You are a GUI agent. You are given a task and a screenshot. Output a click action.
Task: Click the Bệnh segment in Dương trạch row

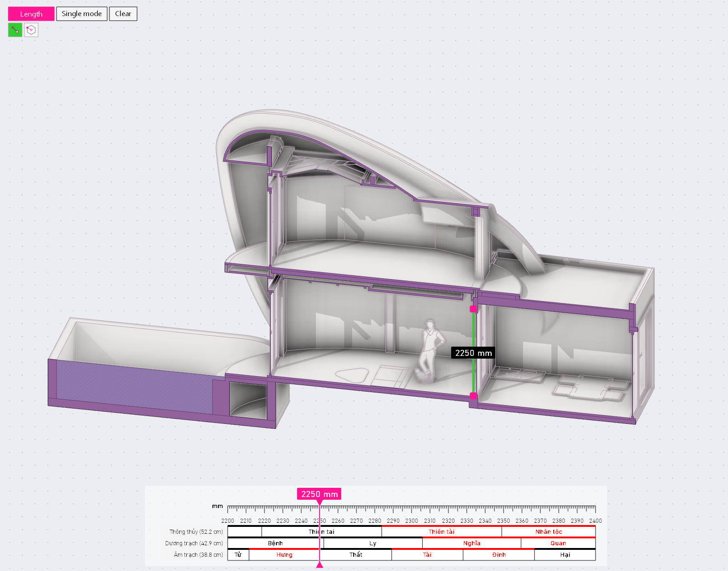coord(275,543)
